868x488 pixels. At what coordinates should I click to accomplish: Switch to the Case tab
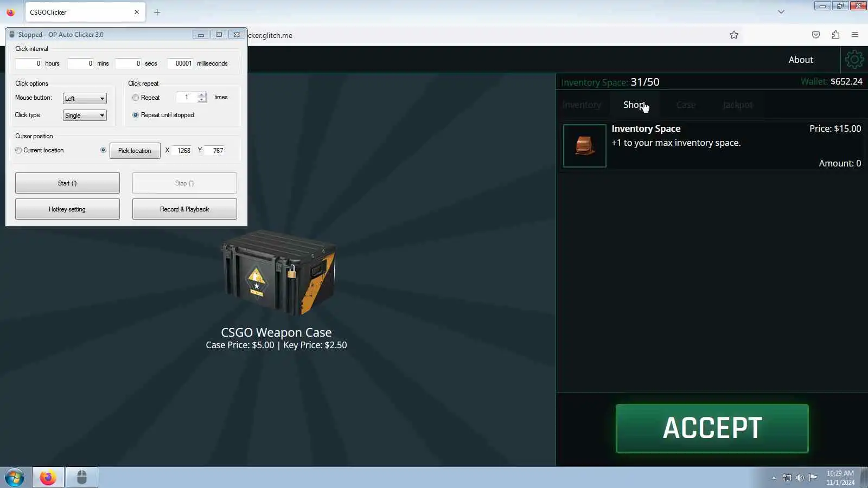pos(686,105)
